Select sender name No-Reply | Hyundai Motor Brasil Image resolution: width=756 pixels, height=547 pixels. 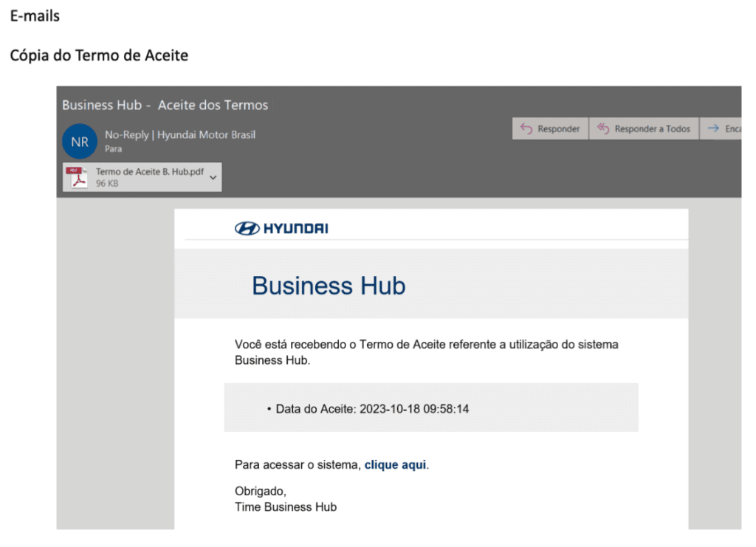180,135
